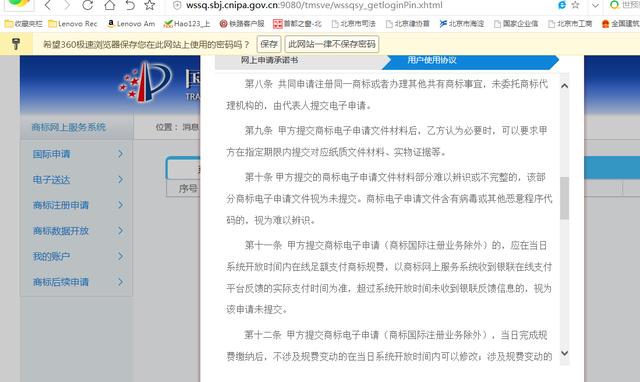Expand the 国际申请 chevron arrow
Viewport: 640px width, 382px height.
click(120, 154)
